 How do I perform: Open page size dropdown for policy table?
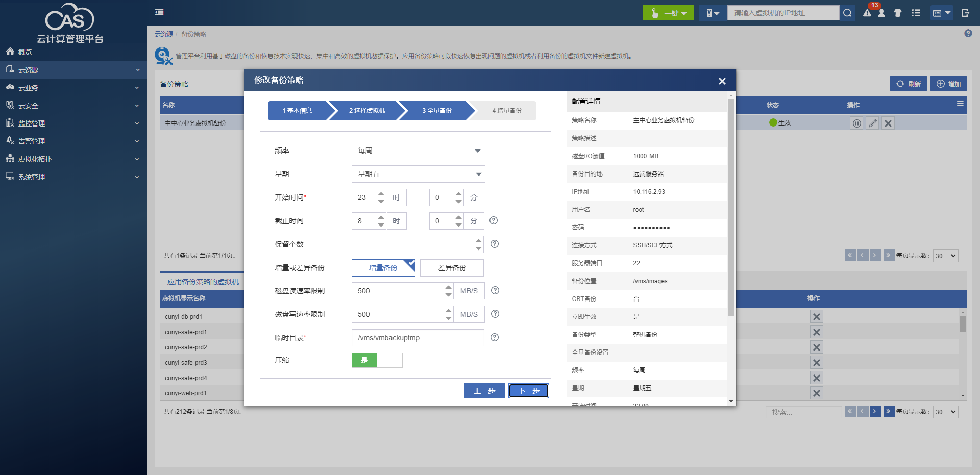946,256
